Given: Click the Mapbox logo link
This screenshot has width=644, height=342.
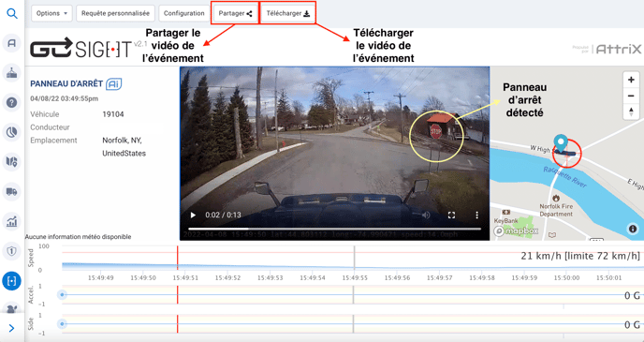Looking at the screenshot, I should 516,231.
